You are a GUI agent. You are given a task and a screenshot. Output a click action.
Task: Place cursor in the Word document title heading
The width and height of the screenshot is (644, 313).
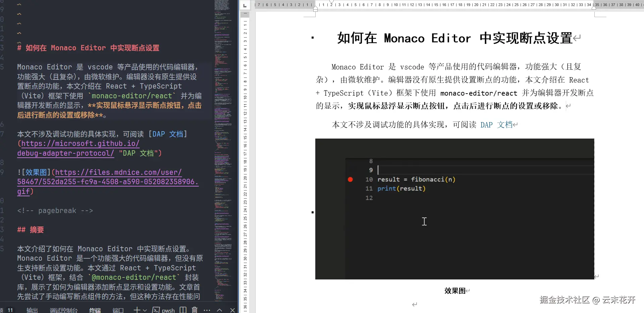(x=455, y=38)
